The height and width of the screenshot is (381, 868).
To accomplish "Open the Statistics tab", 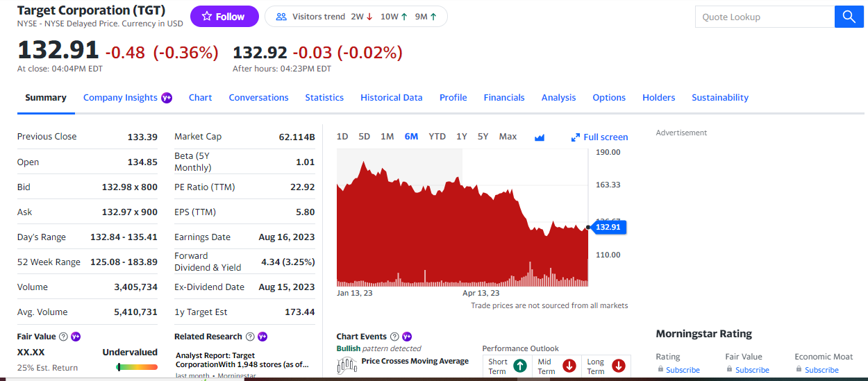I will 324,98.
